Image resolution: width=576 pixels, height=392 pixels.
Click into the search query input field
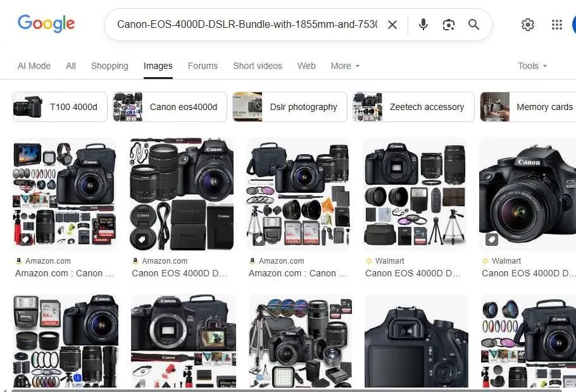(x=247, y=25)
